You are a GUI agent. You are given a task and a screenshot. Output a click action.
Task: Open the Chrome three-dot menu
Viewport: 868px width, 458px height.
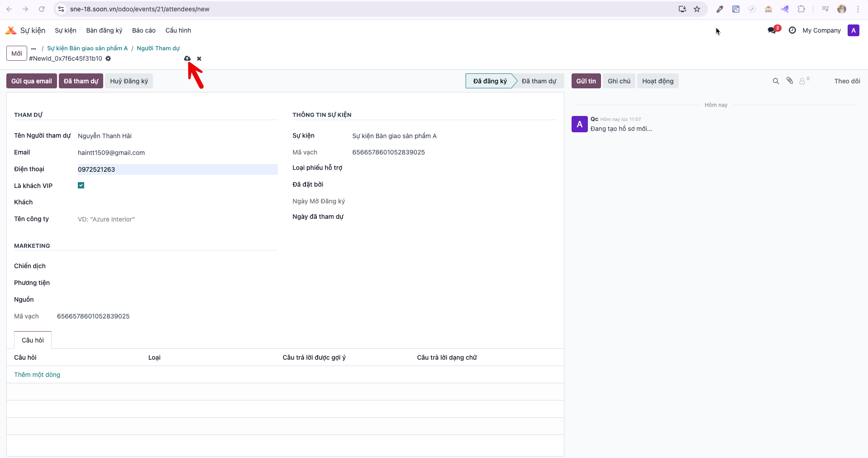[x=858, y=9]
